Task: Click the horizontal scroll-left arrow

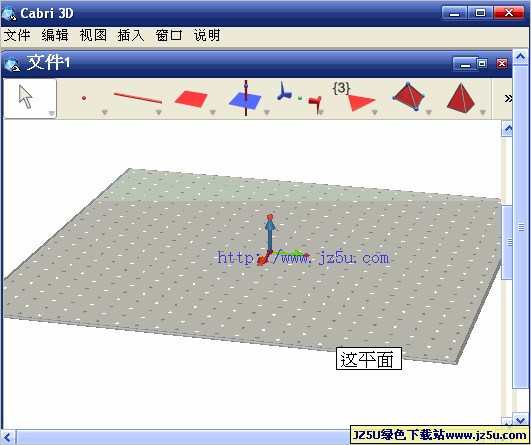Action: 8,437
